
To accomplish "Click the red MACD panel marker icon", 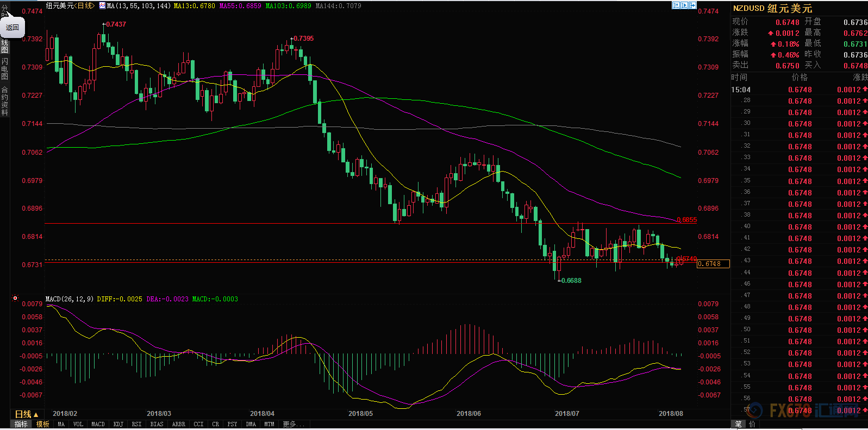I will [15, 298].
